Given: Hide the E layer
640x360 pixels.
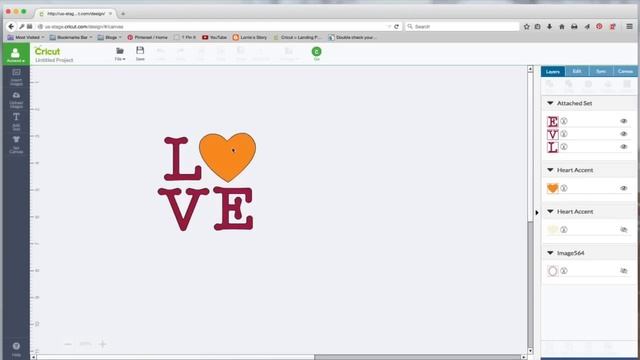Looking at the screenshot, I should pos(624,121).
